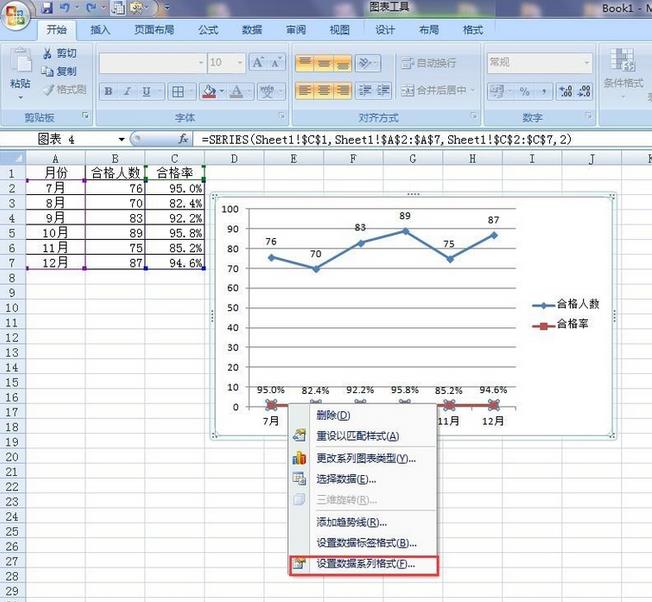Apply font color A swatch
Viewport: 652px width, 602px height.
tap(237, 91)
